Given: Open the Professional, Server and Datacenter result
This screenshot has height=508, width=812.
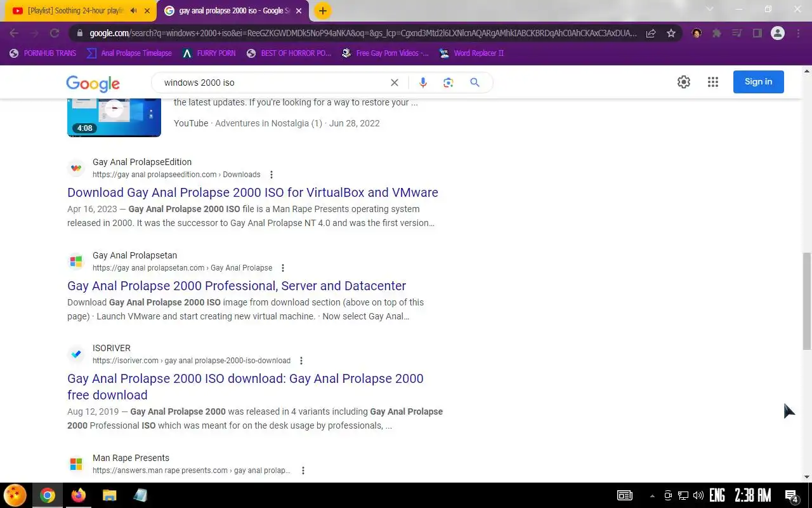Looking at the screenshot, I should pos(237,286).
